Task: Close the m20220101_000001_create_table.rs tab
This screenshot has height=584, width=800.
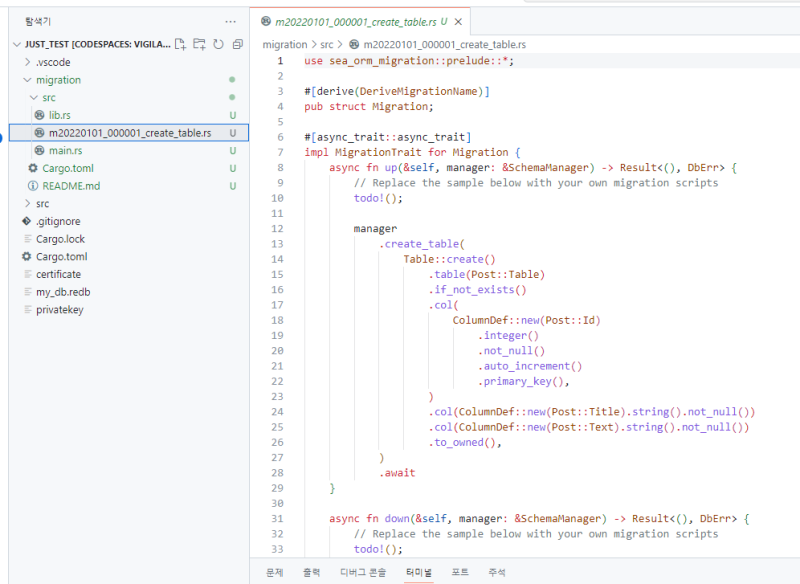Action: tap(458, 21)
